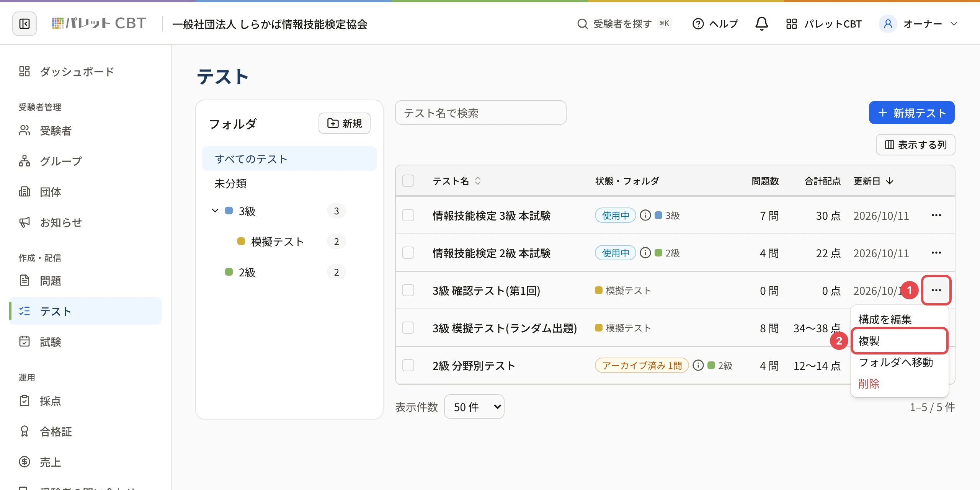The image size is (980, 490).
Task: Check the 情報技能検定 2級 本試験 row checkbox
Action: [408, 253]
